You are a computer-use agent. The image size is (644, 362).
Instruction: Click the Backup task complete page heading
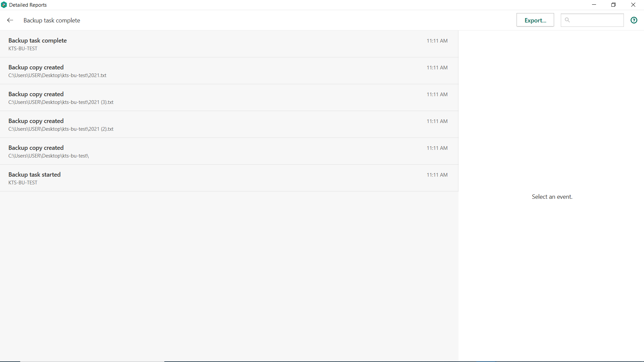pos(52,20)
